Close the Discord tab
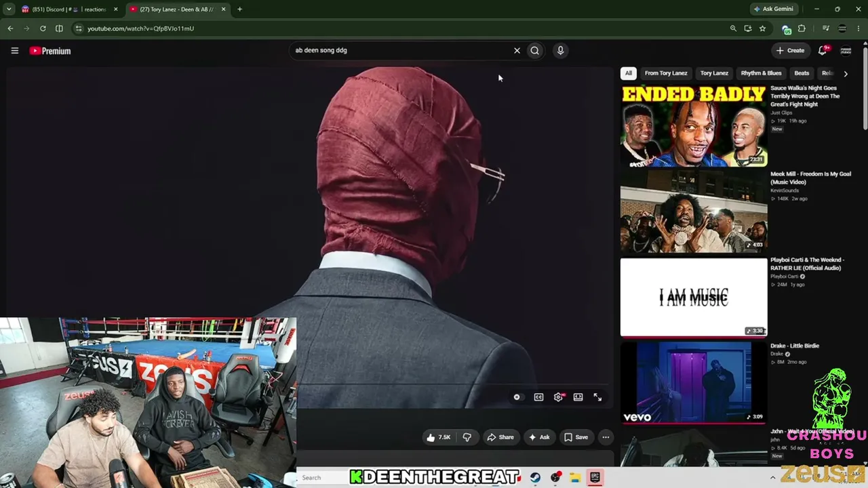 pos(115,9)
